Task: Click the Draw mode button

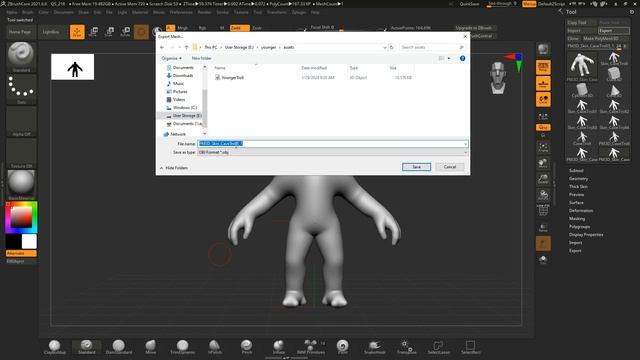Action: (x=77, y=32)
